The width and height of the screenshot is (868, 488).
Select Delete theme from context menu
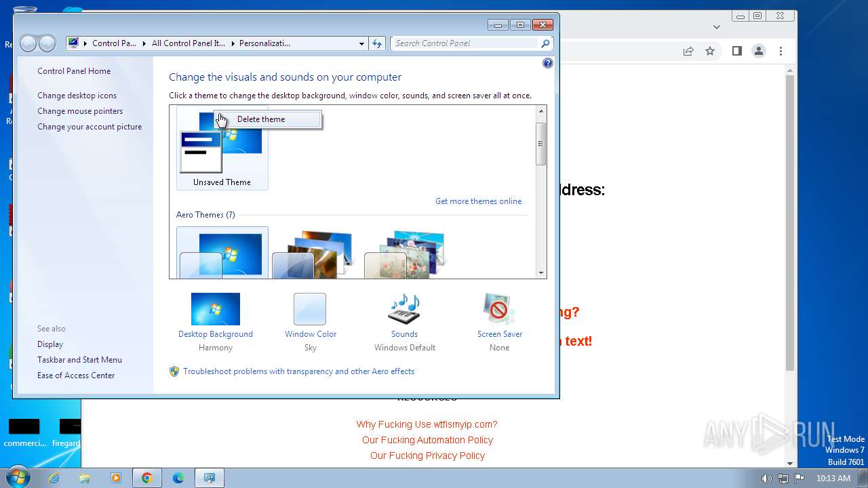click(267, 119)
